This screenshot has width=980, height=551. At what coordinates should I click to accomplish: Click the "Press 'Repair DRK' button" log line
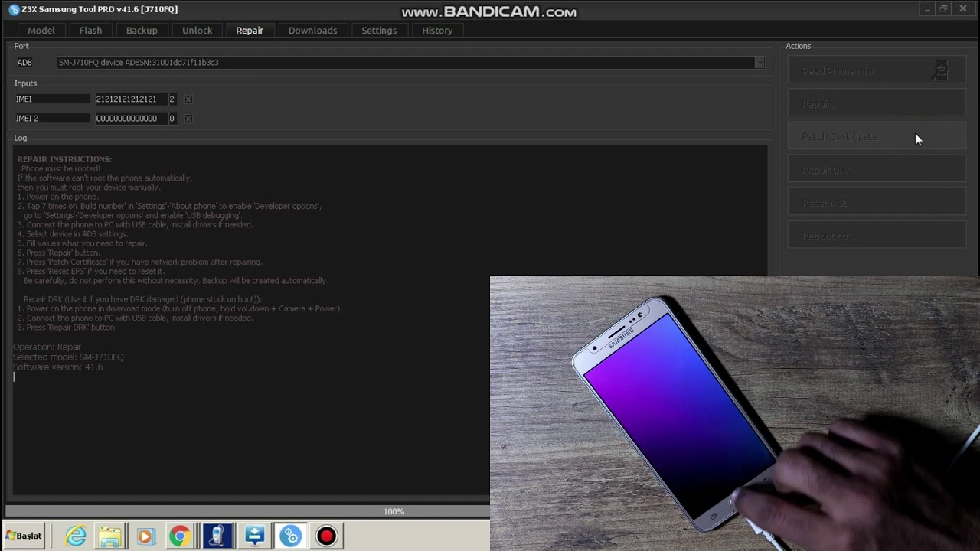[67, 328]
